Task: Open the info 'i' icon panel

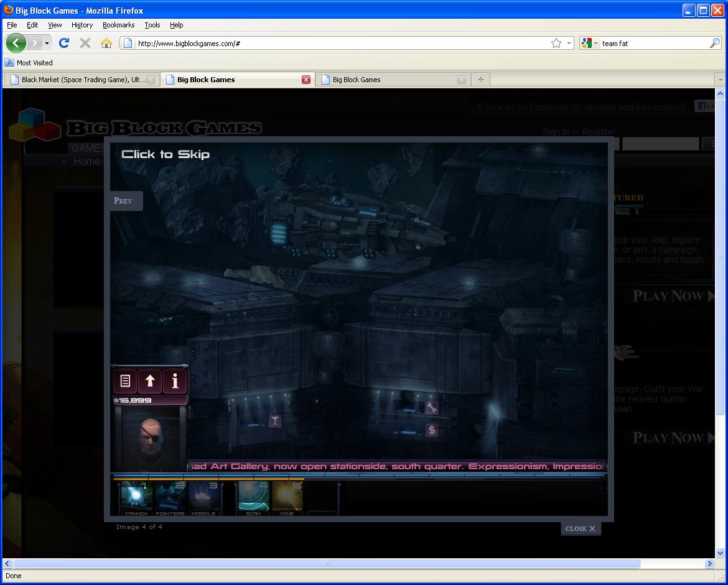Action: coord(175,381)
